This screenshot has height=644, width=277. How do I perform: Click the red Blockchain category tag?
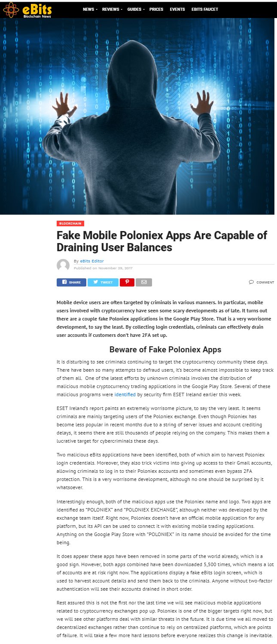(70, 223)
